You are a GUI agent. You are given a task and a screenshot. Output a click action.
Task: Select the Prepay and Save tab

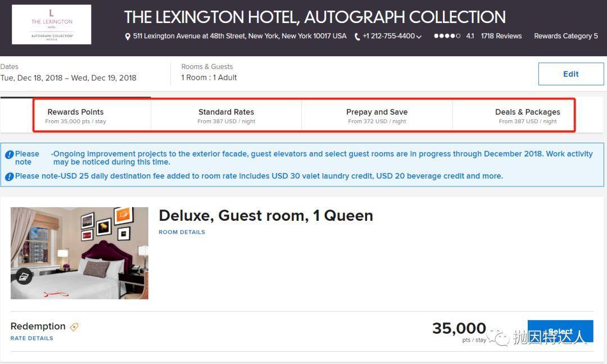[x=377, y=116]
